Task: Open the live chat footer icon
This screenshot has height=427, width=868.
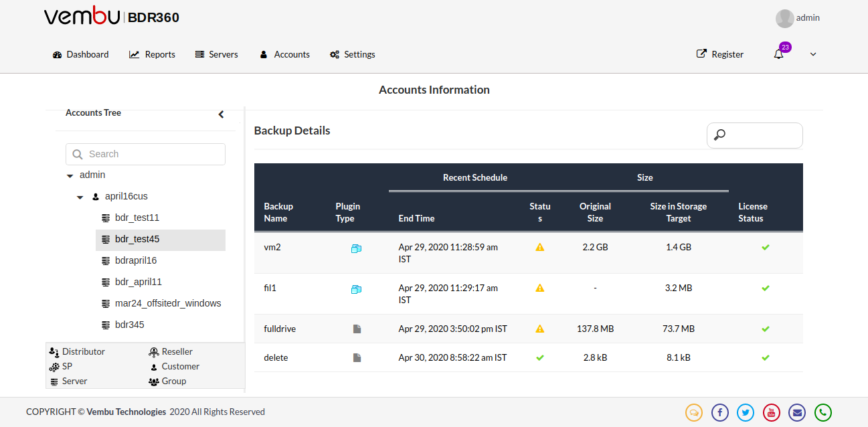Action: [x=694, y=412]
